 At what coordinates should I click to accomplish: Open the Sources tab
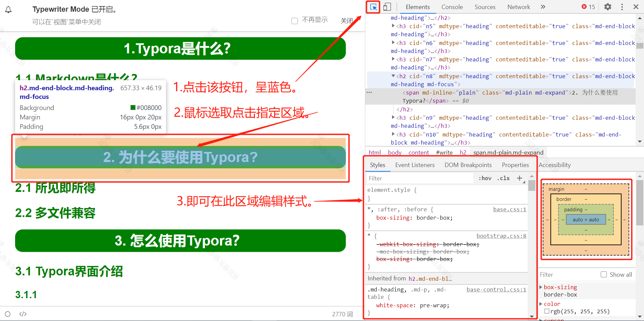coord(485,7)
